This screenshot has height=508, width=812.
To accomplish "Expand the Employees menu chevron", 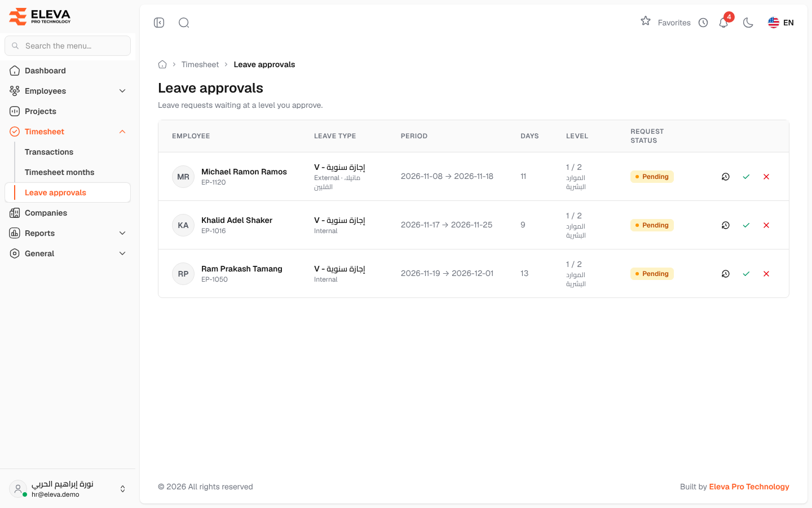I will [x=122, y=91].
